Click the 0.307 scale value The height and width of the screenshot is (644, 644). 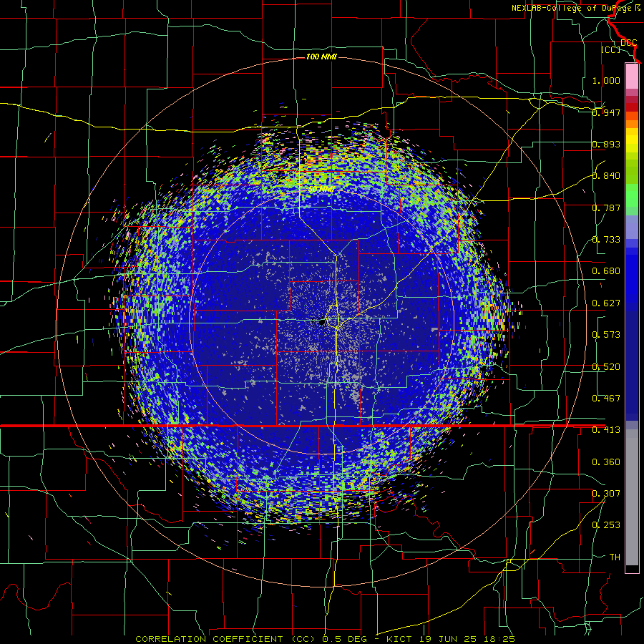(606, 494)
